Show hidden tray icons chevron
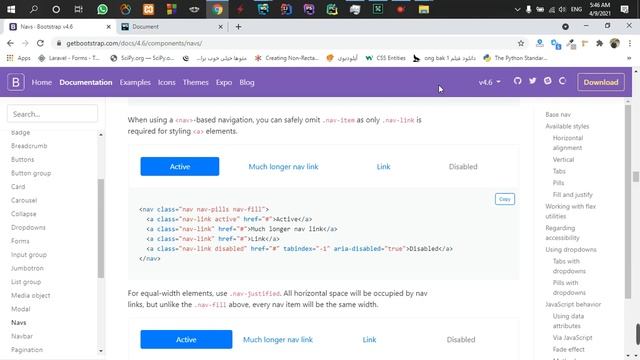Viewport: 640px width, 360px height. click(x=517, y=9)
